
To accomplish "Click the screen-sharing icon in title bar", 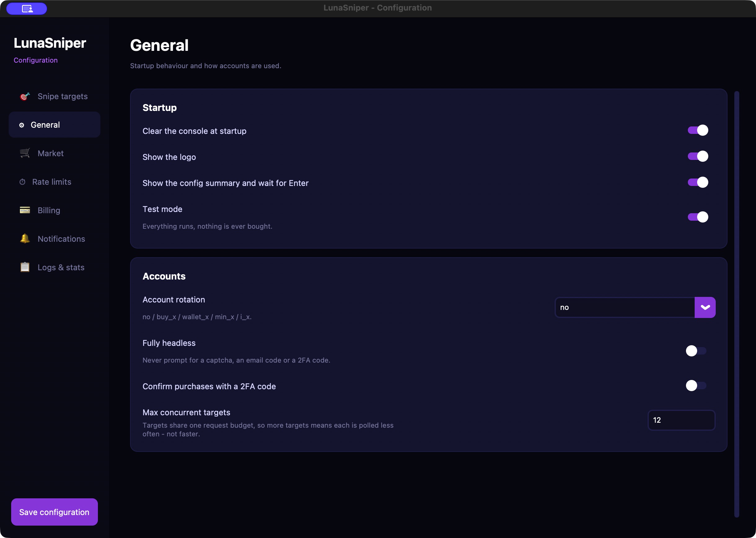I will pyautogui.click(x=27, y=9).
